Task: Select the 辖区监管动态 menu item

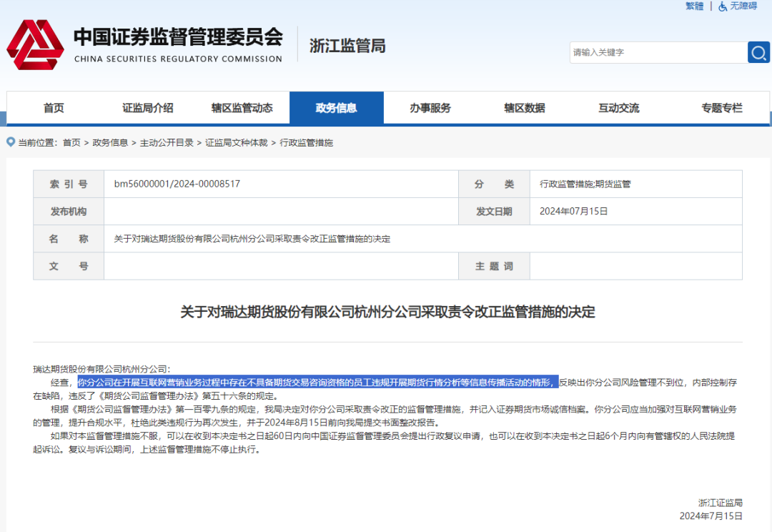Action: pos(242,108)
